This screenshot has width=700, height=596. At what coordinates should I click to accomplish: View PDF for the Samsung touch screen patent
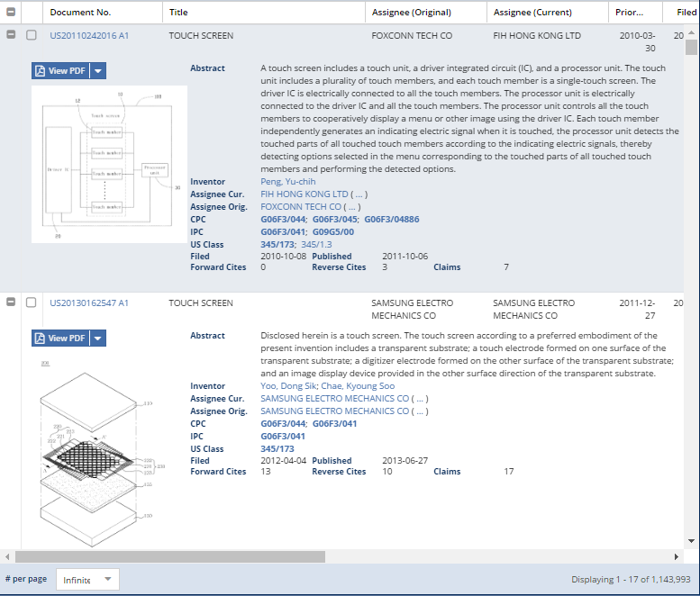click(60, 339)
